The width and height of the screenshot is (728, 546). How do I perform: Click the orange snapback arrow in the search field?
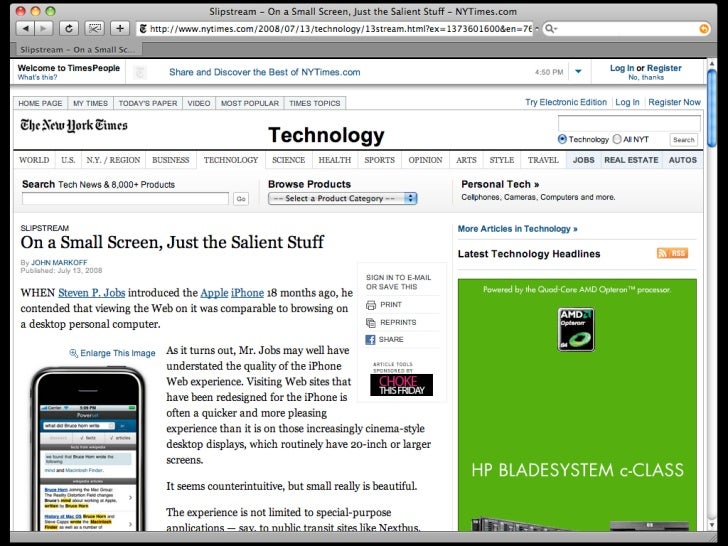pos(704,29)
